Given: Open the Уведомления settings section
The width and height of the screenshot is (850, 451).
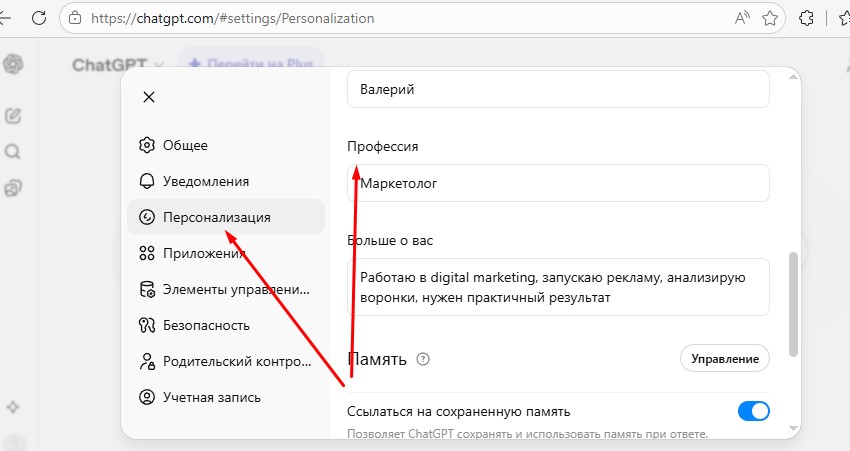Looking at the screenshot, I should [226, 181].
